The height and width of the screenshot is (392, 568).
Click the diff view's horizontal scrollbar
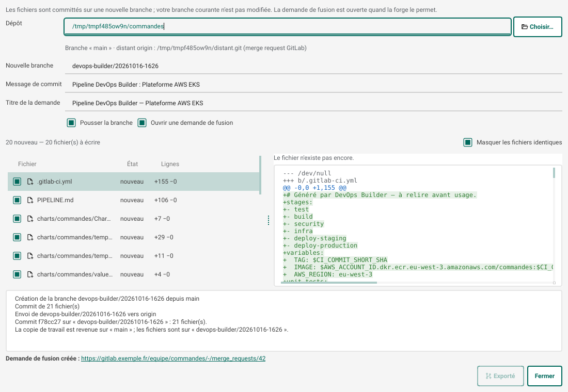329,283
